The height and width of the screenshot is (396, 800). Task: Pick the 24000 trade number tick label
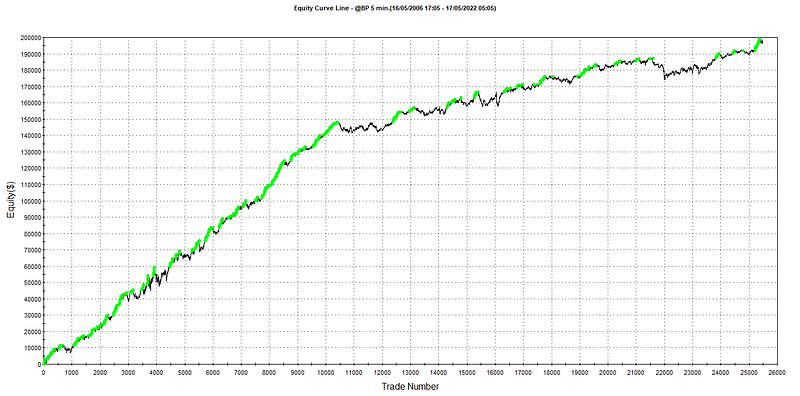click(x=720, y=373)
